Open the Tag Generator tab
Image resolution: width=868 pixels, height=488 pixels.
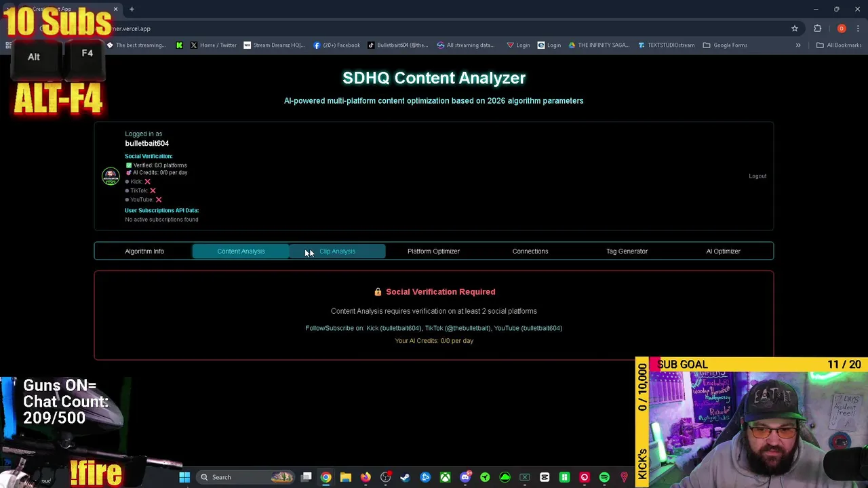coord(627,251)
